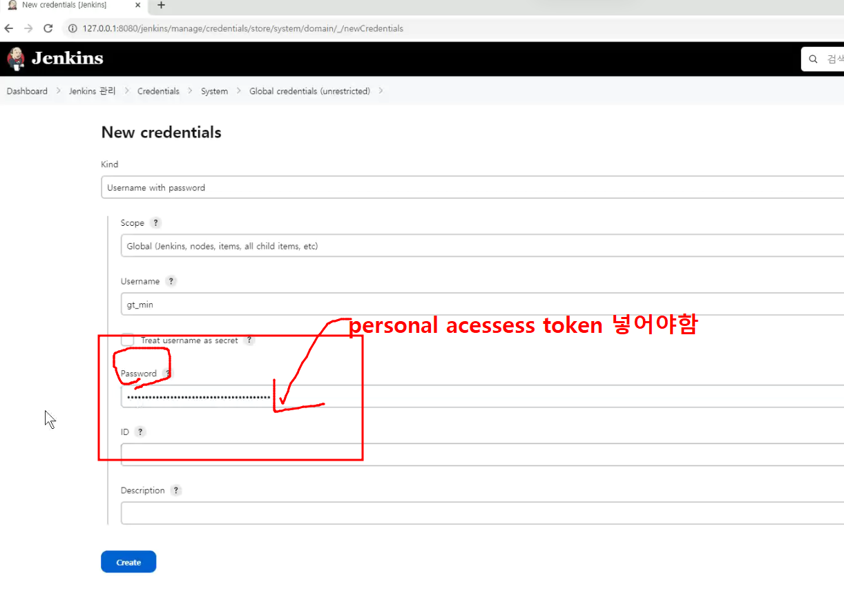The height and width of the screenshot is (616, 844).
Task: Open the Kind dropdown
Action: pyautogui.click(x=472, y=187)
